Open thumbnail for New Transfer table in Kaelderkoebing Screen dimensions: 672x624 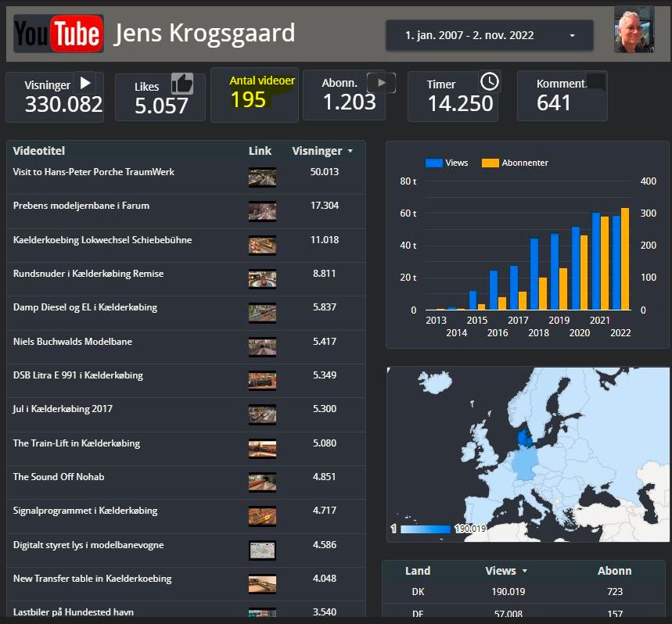coord(262,584)
